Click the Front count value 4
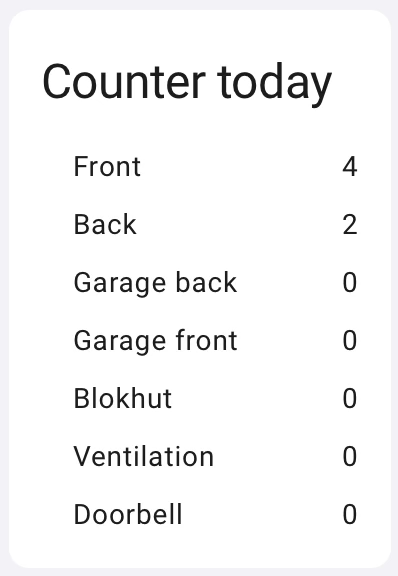 (x=350, y=167)
